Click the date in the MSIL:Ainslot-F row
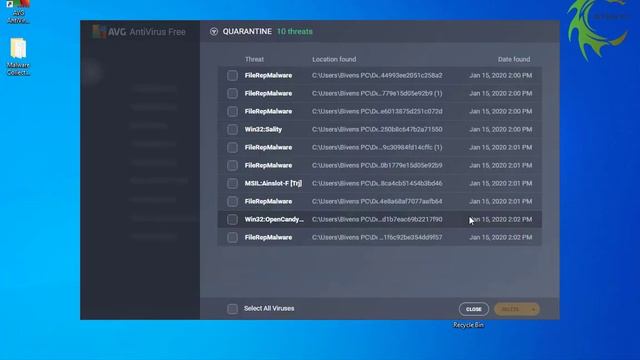 (x=500, y=183)
